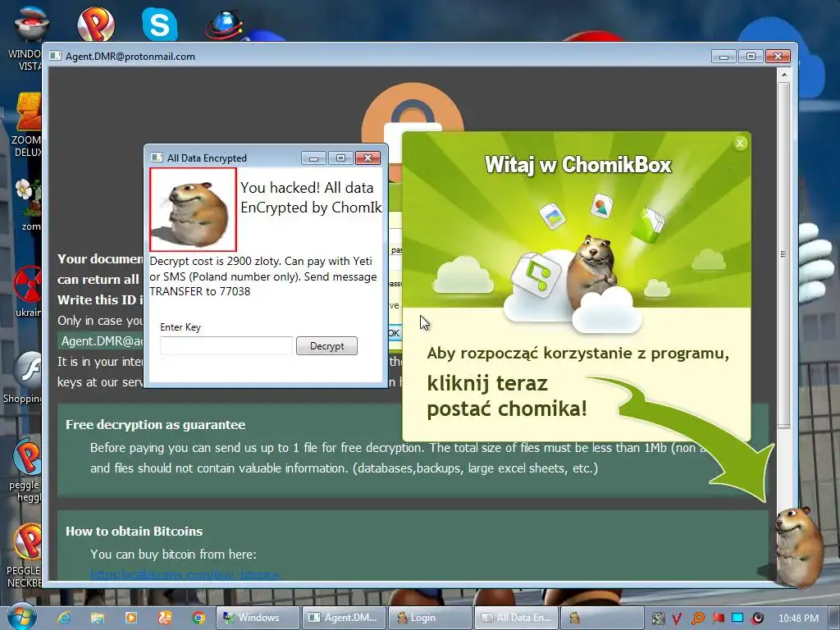Open the blue globe desktop shortcut
The image size is (840, 630).
point(225,24)
